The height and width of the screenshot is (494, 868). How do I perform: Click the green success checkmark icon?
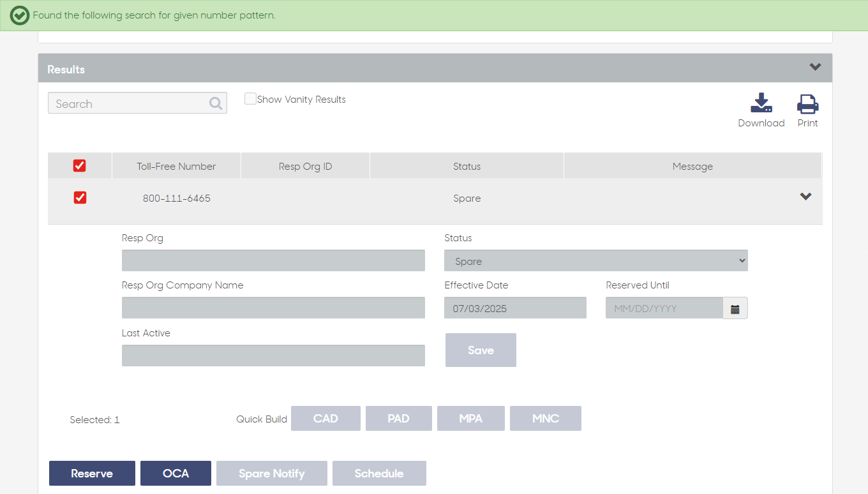tap(20, 15)
